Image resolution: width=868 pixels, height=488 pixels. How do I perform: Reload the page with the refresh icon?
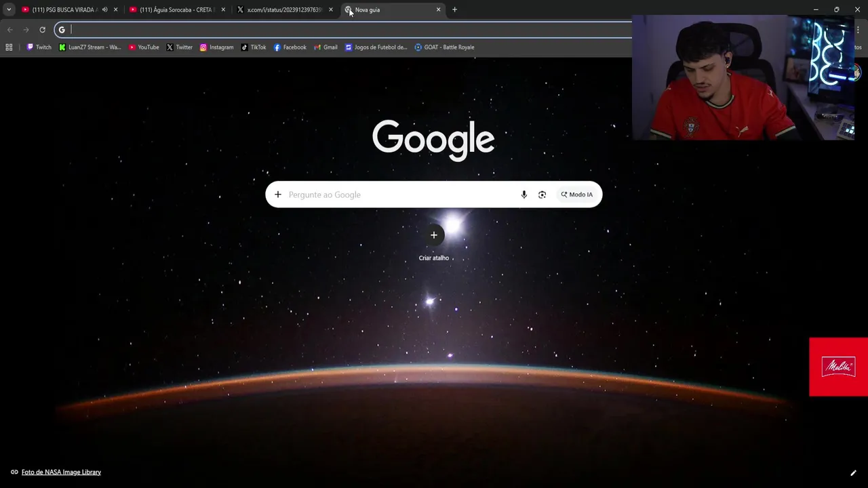pos(42,29)
